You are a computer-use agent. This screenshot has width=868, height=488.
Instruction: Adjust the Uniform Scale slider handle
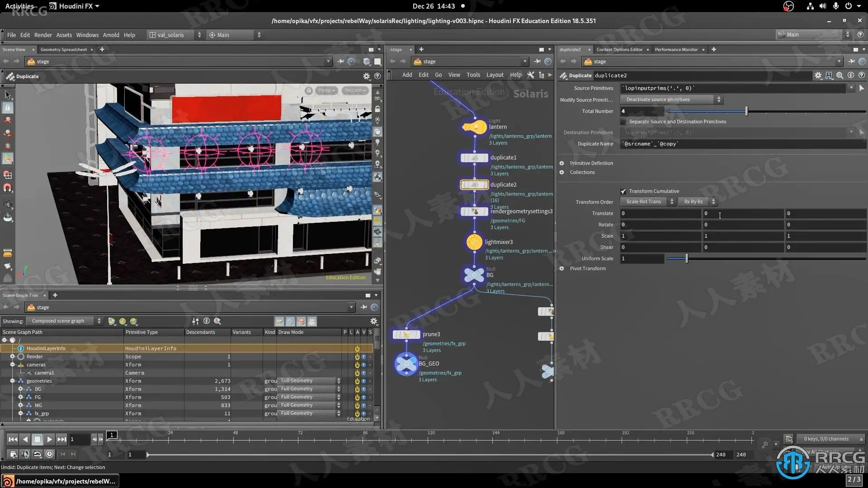pos(686,259)
